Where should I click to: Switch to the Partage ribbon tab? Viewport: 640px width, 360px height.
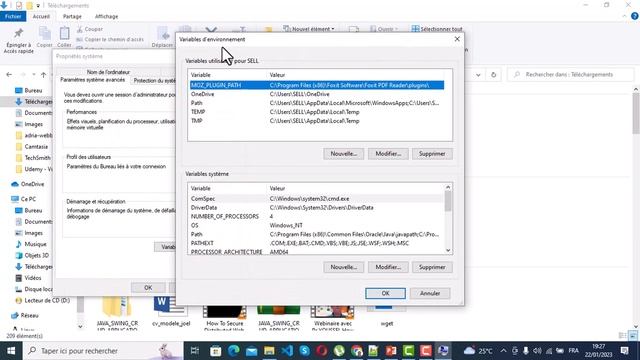(72, 16)
